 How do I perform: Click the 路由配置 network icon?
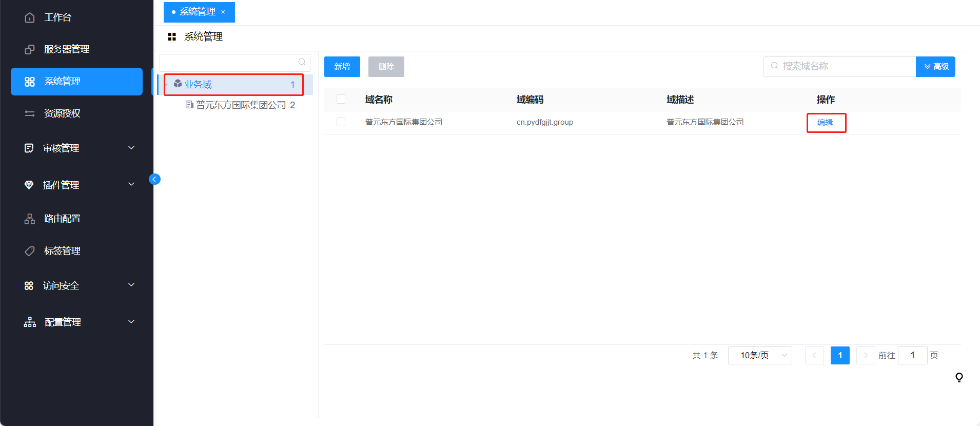coord(30,219)
